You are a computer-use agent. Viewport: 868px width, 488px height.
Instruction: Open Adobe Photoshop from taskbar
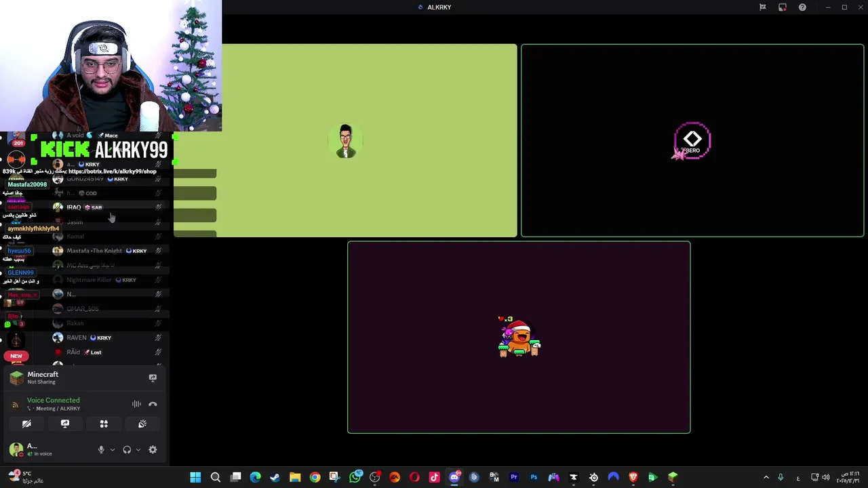[x=534, y=477]
